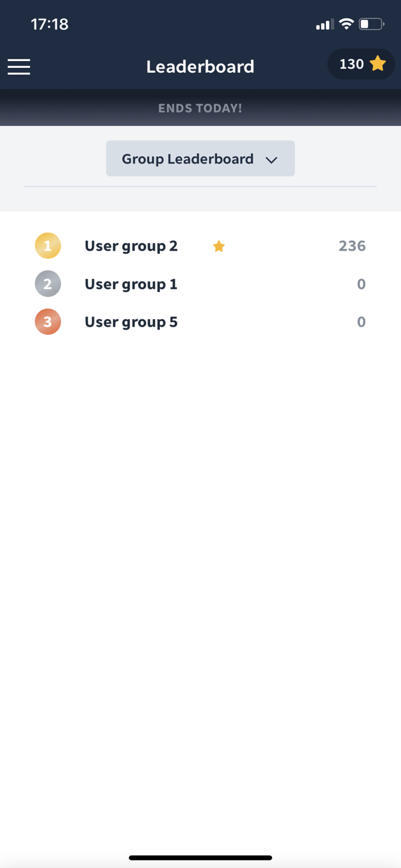Select the silver rank 2 medal badge
The image size is (401, 868).
(x=48, y=283)
